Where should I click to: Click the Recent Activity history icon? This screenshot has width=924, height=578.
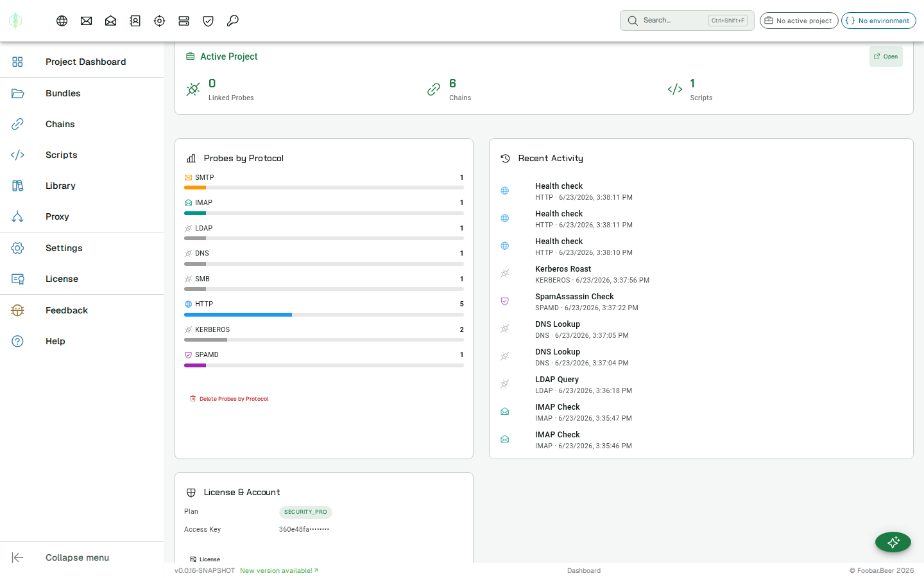pos(505,158)
